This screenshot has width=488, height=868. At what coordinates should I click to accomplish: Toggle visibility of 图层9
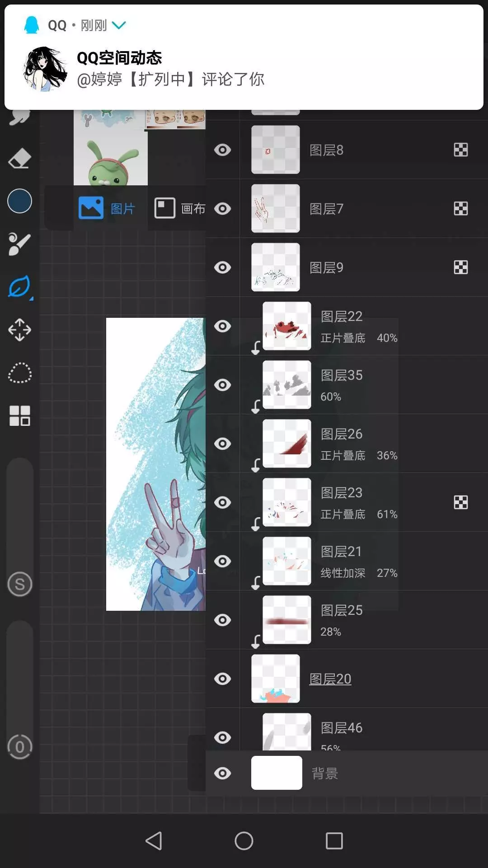click(222, 267)
